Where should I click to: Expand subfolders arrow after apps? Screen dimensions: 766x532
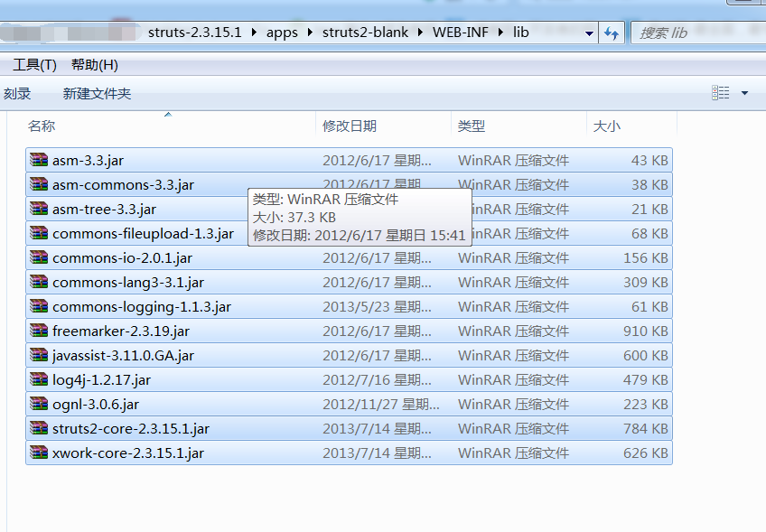tap(310, 33)
